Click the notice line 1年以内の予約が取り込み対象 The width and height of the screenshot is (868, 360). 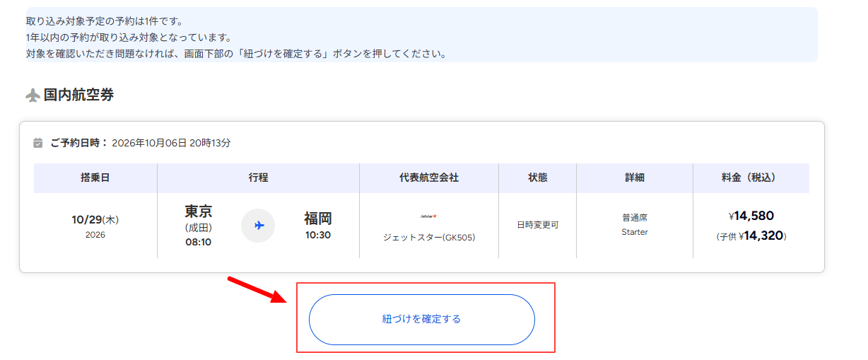pyautogui.click(x=129, y=37)
